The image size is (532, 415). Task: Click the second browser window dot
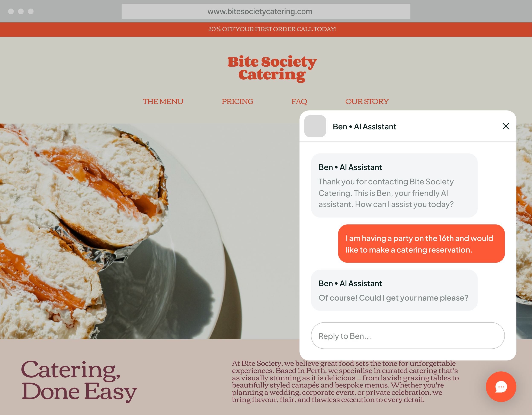point(21,11)
